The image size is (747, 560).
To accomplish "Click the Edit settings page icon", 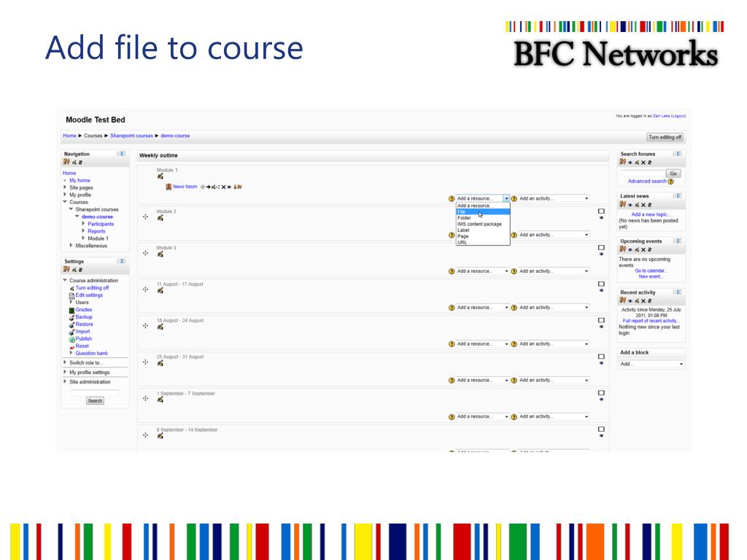I will click(71, 296).
